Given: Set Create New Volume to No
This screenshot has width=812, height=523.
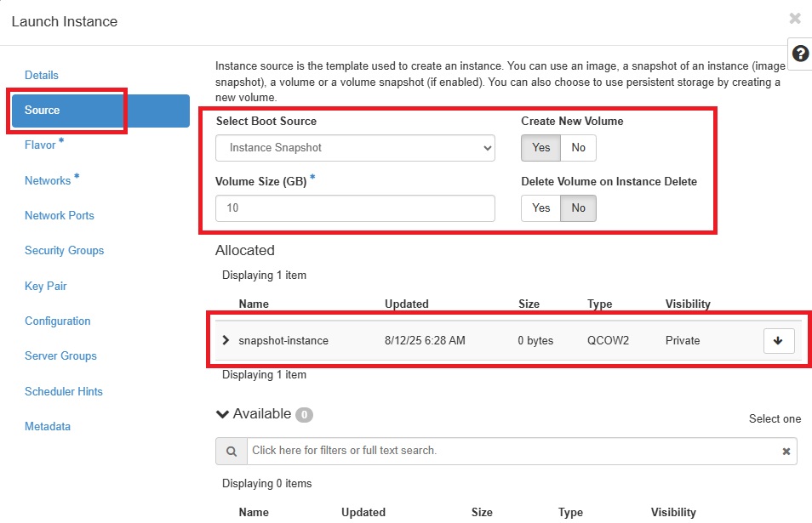Looking at the screenshot, I should pyautogui.click(x=578, y=148).
